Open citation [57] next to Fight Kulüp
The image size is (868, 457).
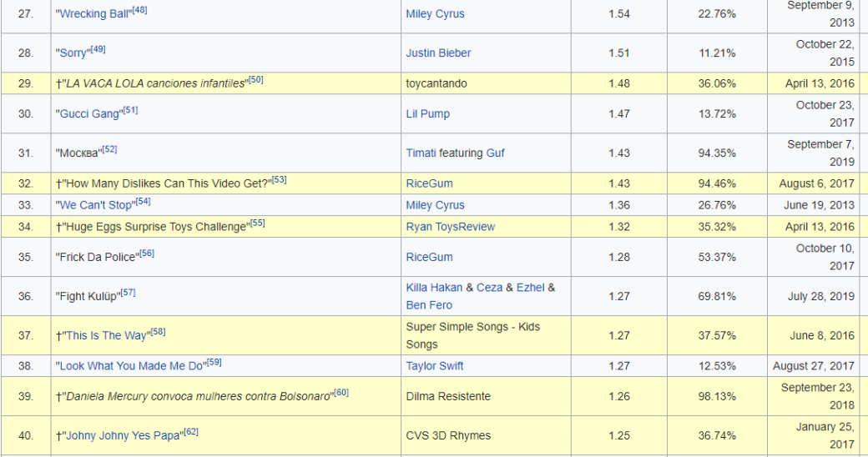tap(128, 293)
